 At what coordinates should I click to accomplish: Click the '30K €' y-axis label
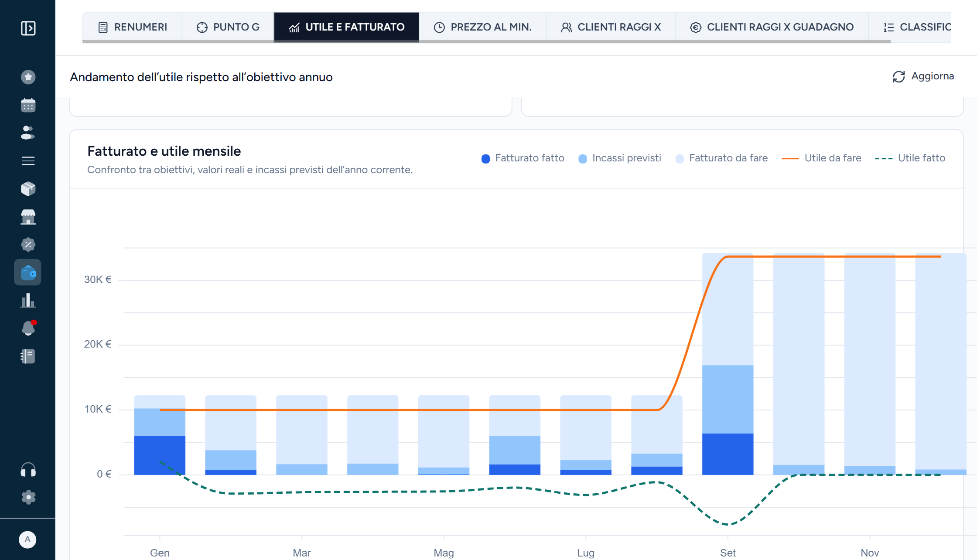(x=98, y=280)
